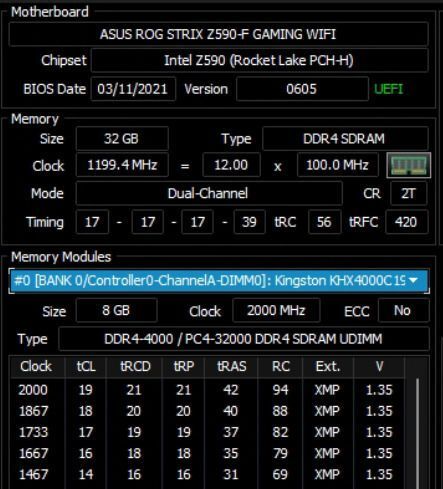Image resolution: width=443 pixels, height=489 pixels.
Task: Click the Ext. column header
Action: pyautogui.click(x=328, y=367)
